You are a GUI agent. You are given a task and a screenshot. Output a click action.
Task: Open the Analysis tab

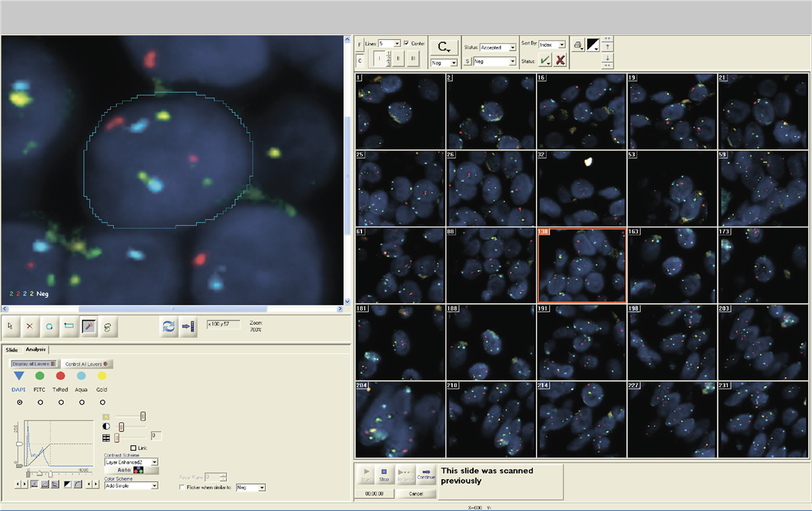[35, 349]
